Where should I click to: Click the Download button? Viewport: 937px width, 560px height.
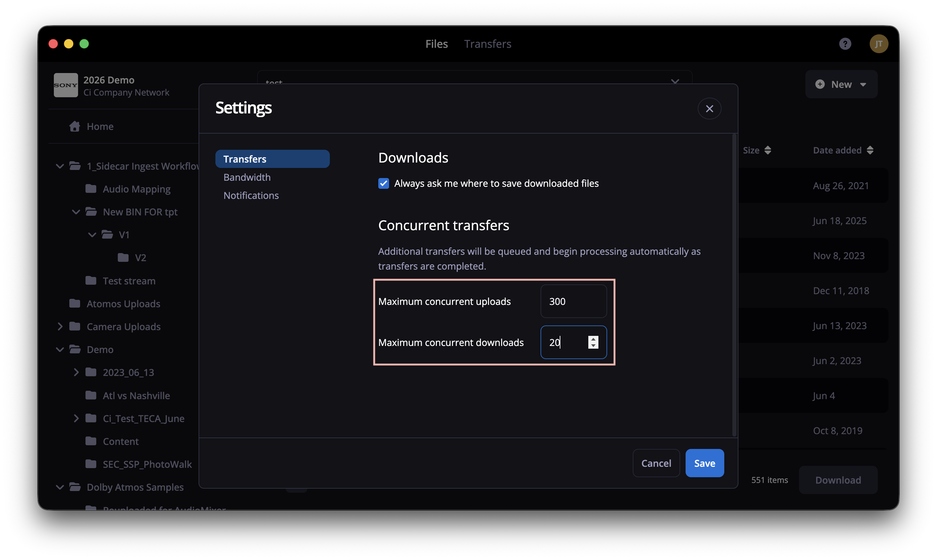pos(838,480)
